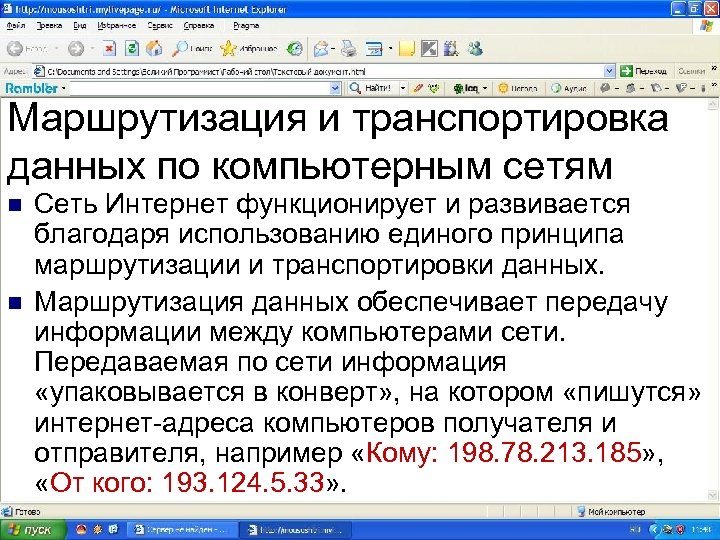Click the third quick launch icon on the taskbar
The width and height of the screenshot is (720, 540).
pos(113,529)
